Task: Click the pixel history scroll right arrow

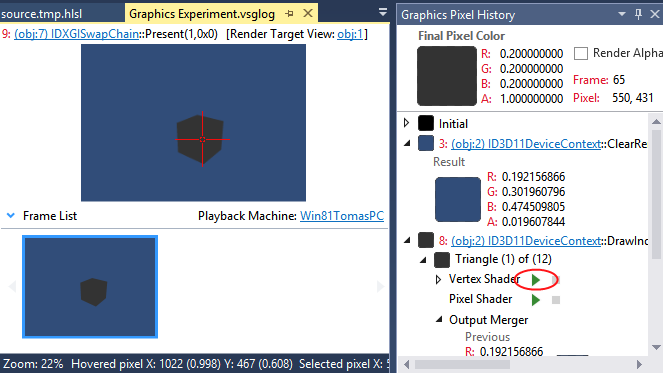Action: (639, 364)
